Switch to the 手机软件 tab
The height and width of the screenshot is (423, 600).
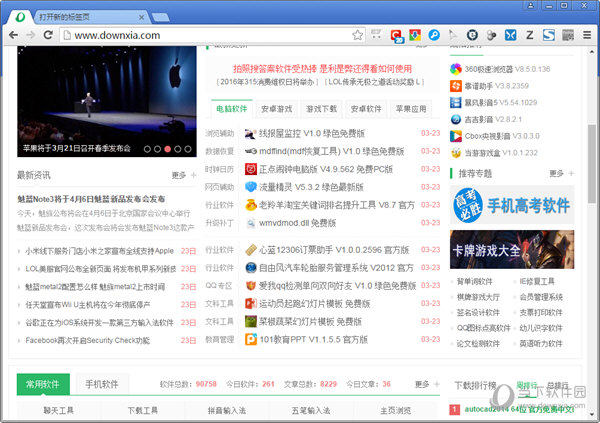tap(102, 384)
